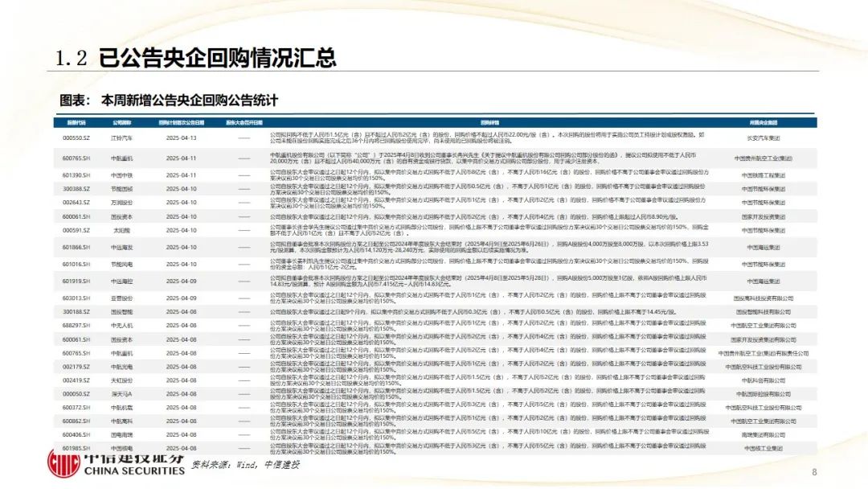868x489 pixels.
Task: Select stock code 601919.SH
Action: [x=76, y=281]
